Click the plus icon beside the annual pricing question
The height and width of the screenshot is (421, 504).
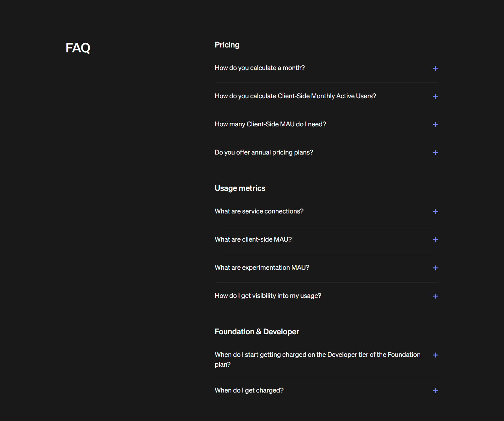pos(435,153)
